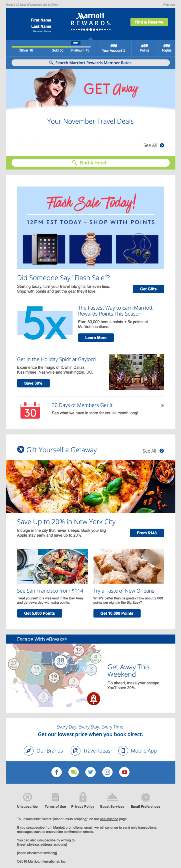
Task: Open the Web view link
Action: click(x=169, y=5)
